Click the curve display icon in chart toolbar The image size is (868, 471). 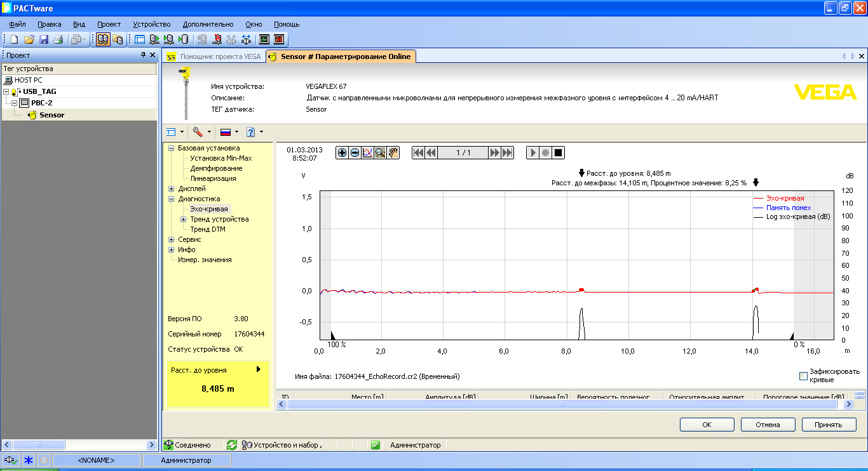pos(367,152)
